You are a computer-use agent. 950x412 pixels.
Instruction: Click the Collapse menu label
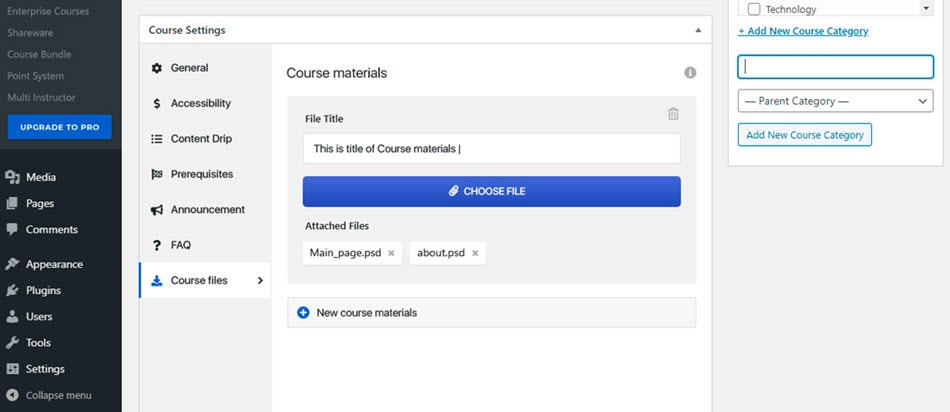coord(59,395)
